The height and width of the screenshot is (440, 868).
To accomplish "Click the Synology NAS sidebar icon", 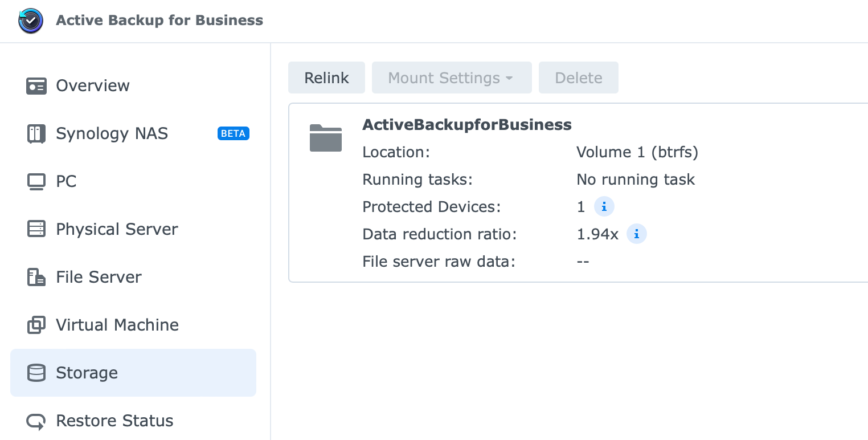I will [x=36, y=134].
